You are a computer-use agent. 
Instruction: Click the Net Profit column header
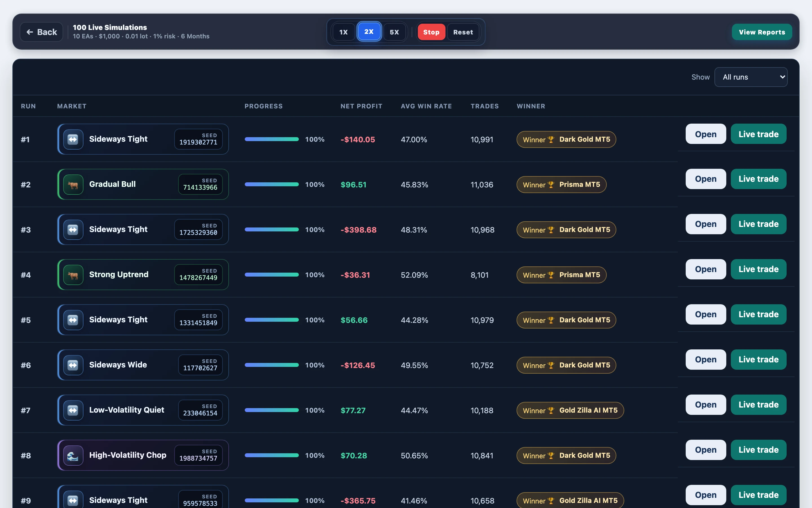(361, 106)
